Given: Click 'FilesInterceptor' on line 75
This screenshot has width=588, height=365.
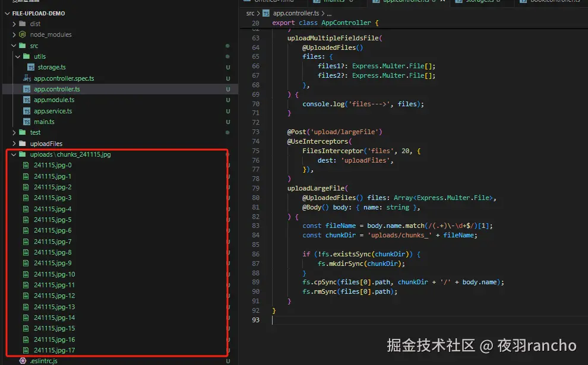Looking at the screenshot, I should pos(333,151).
